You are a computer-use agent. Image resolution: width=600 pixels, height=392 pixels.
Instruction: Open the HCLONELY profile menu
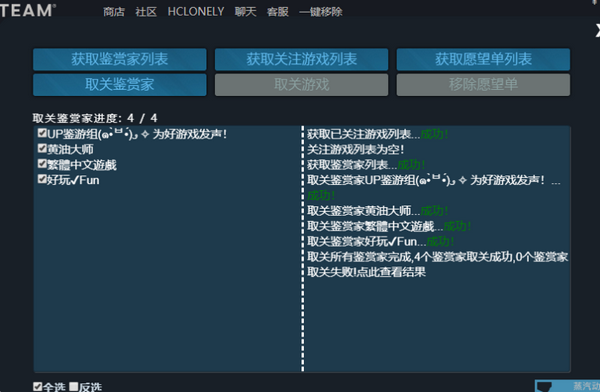click(x=196, y=12)
